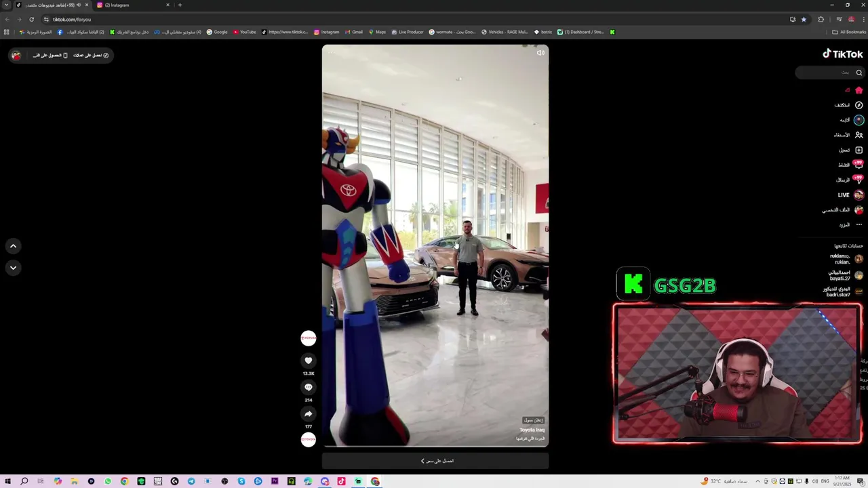Open the Windows Start menu
868x488 pixels.
coord(7,481)
